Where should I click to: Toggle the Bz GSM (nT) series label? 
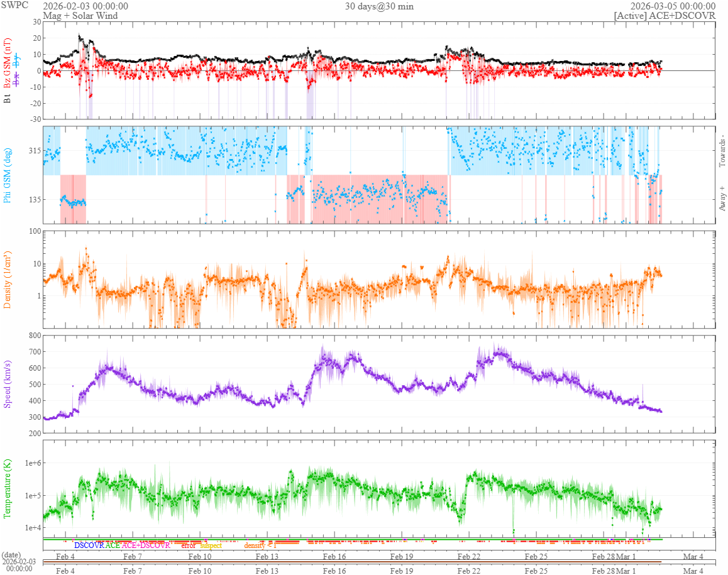click(x=7, y=63)
